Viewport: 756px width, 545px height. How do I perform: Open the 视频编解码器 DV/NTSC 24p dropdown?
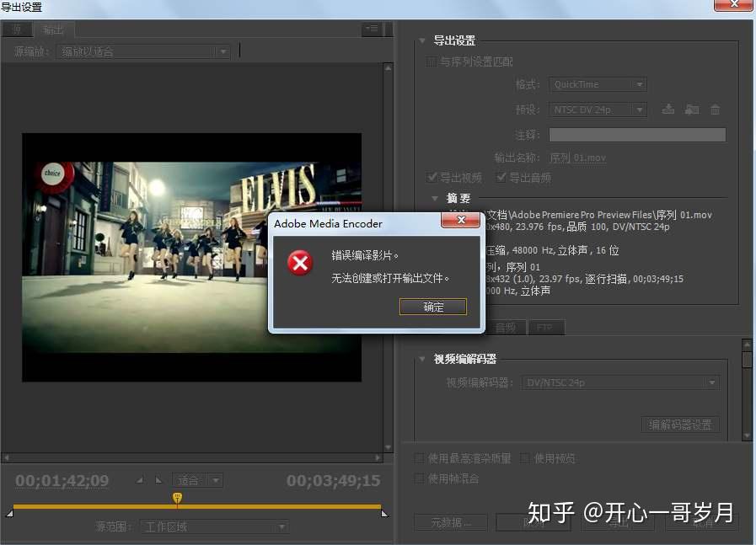pyautogui.click(x=620, y=382)
